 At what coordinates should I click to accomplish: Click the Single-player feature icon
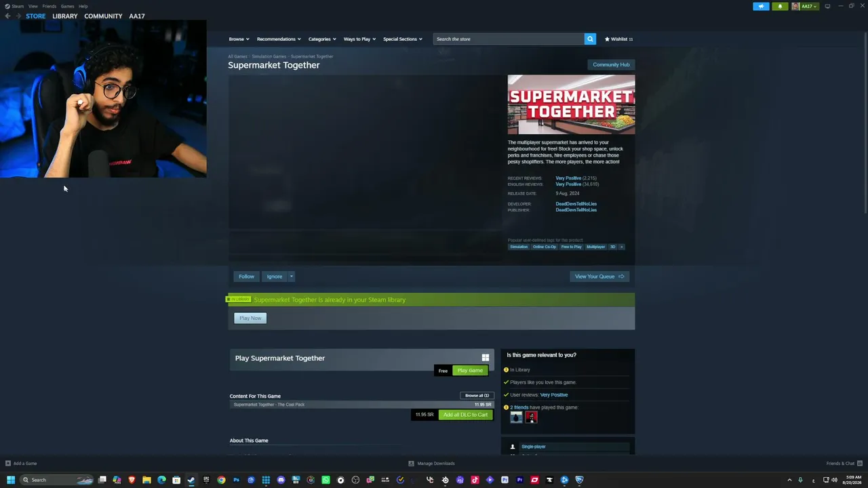[x=513, y=447]
